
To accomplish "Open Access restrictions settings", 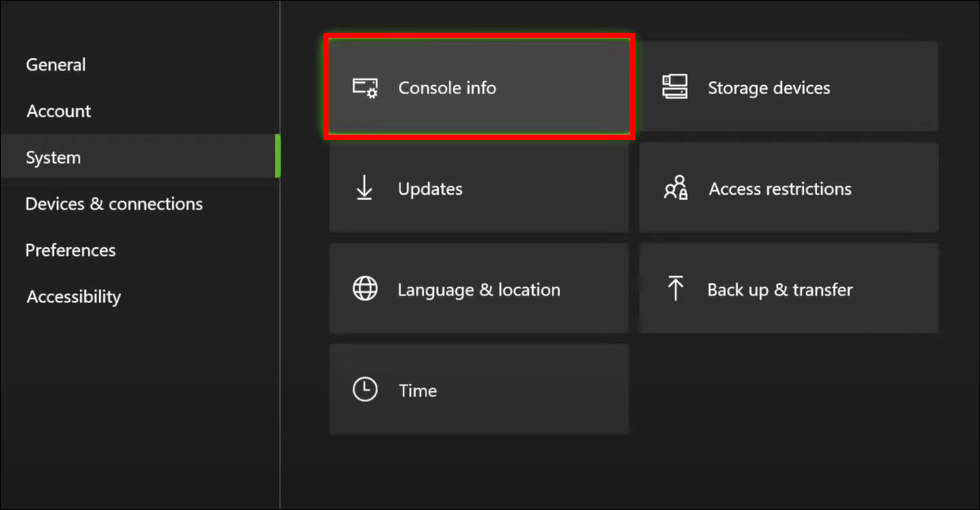I will pos(788,188).
